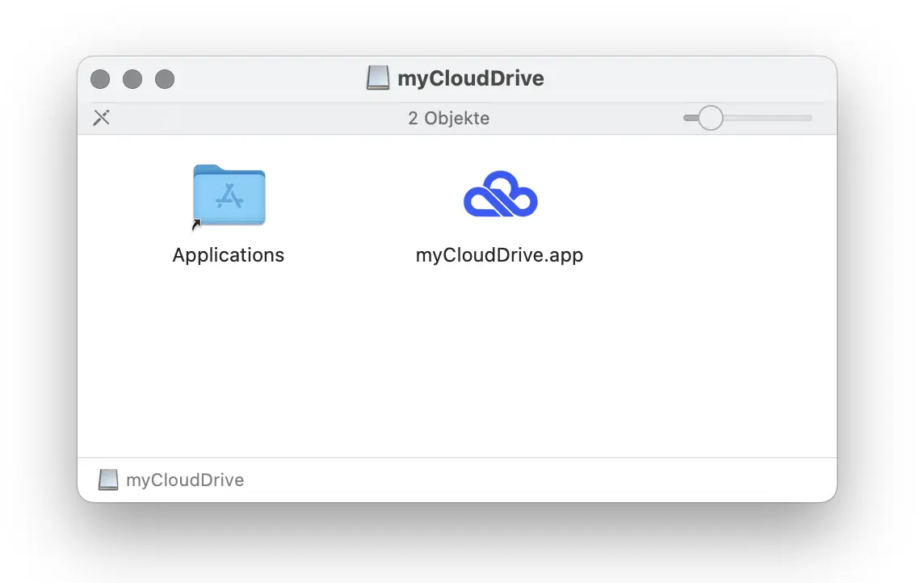The height and width of the screenshot is (583, 924).
Task: Click the "myCloudDrive.app" file name
Action: point(499,255)
